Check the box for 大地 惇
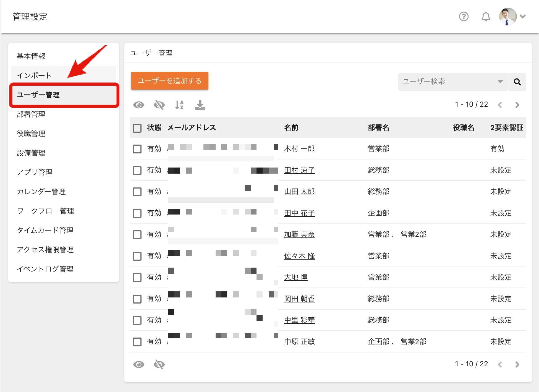 coord(137,278)
